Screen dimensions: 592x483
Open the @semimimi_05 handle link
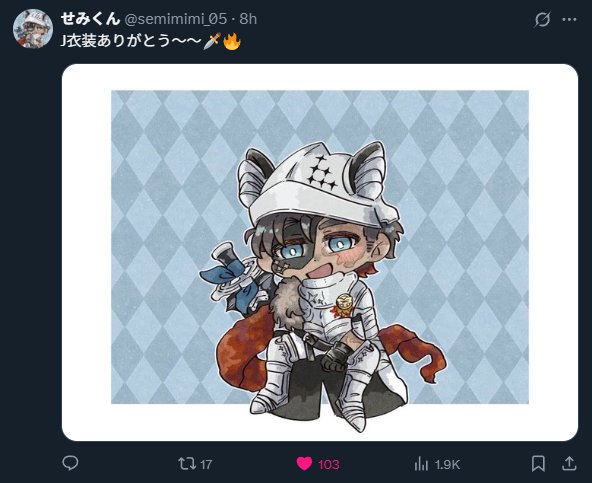(176, 19)
